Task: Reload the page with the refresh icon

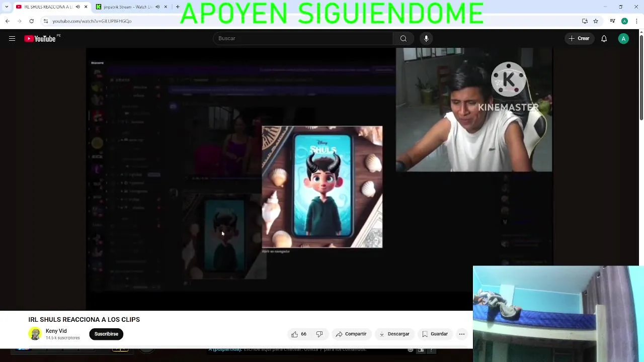Action: (x=31, y=21)
